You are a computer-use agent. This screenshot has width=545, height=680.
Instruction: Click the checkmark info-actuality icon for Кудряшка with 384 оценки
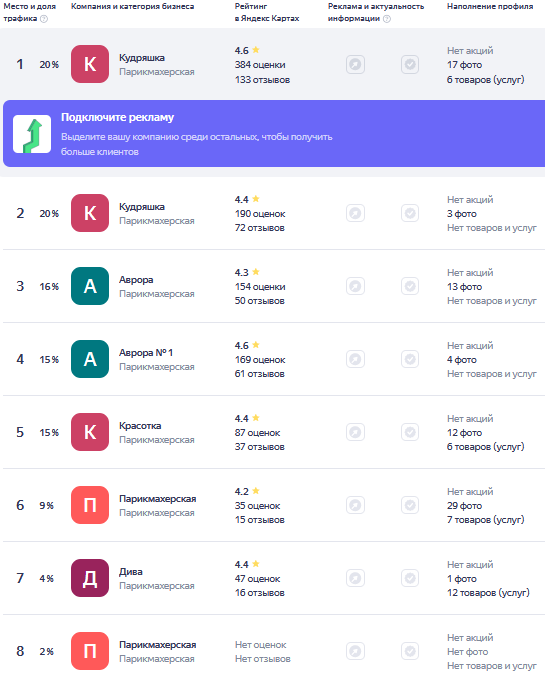click(410, 65)
